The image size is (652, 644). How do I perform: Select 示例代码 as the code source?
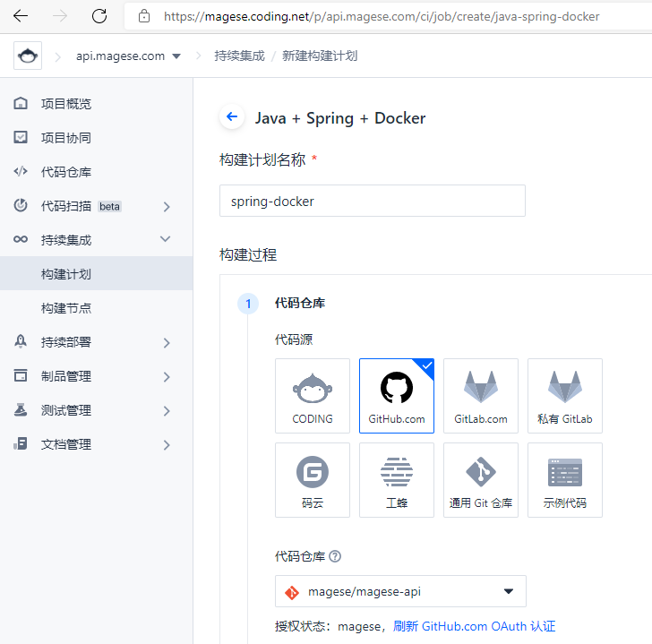tap(564, 480)
